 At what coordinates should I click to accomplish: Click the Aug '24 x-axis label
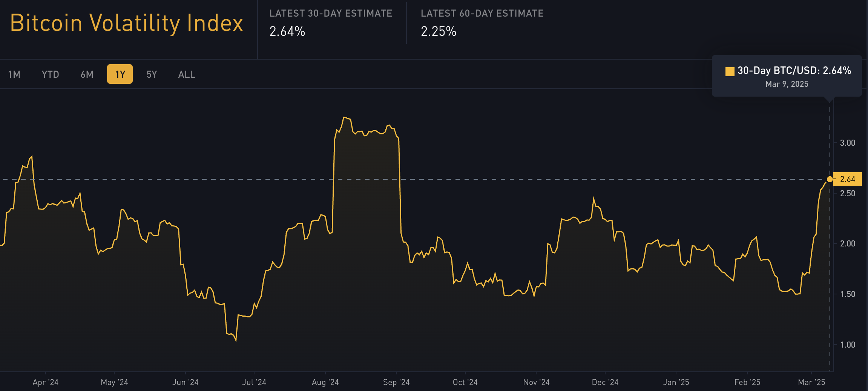click(325, 382)
